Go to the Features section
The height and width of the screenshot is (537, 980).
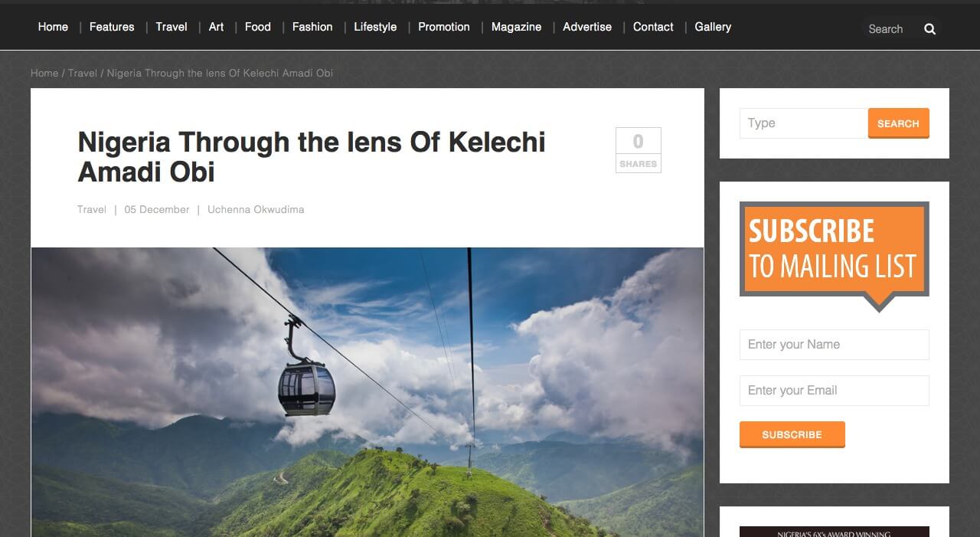(112, 27)
